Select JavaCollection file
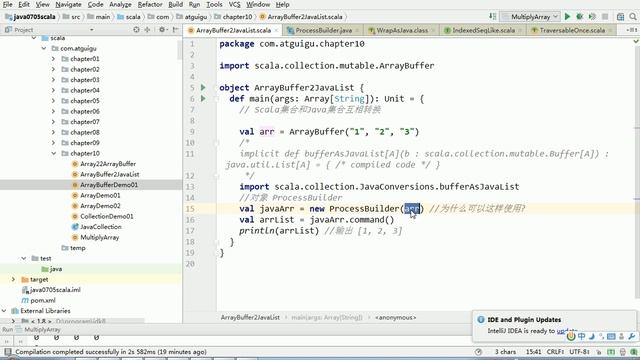This screenshot has width=640, height=360. (x=100, y=227)
